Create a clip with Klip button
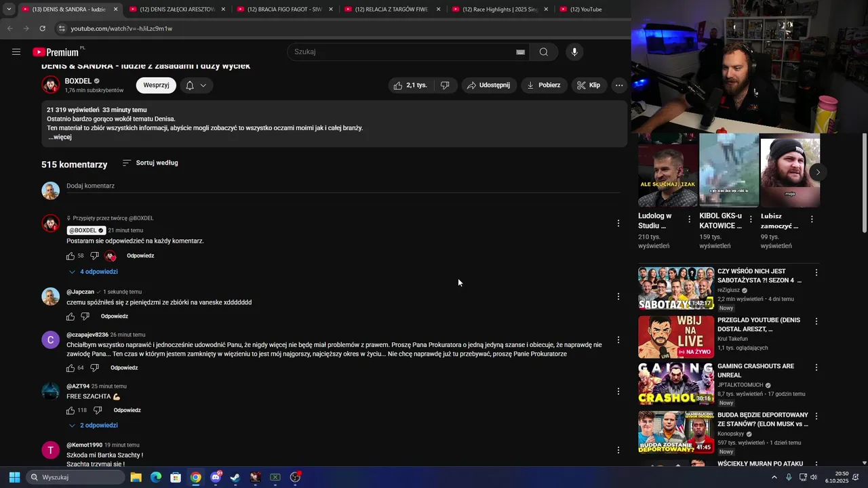868x488 pixels. [x=589, y=85]
